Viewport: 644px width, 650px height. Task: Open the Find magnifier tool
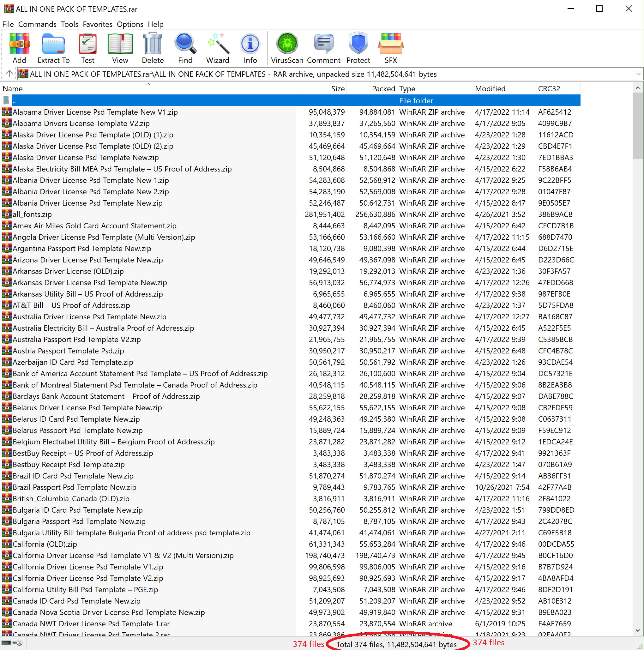[x=185, y=47]
